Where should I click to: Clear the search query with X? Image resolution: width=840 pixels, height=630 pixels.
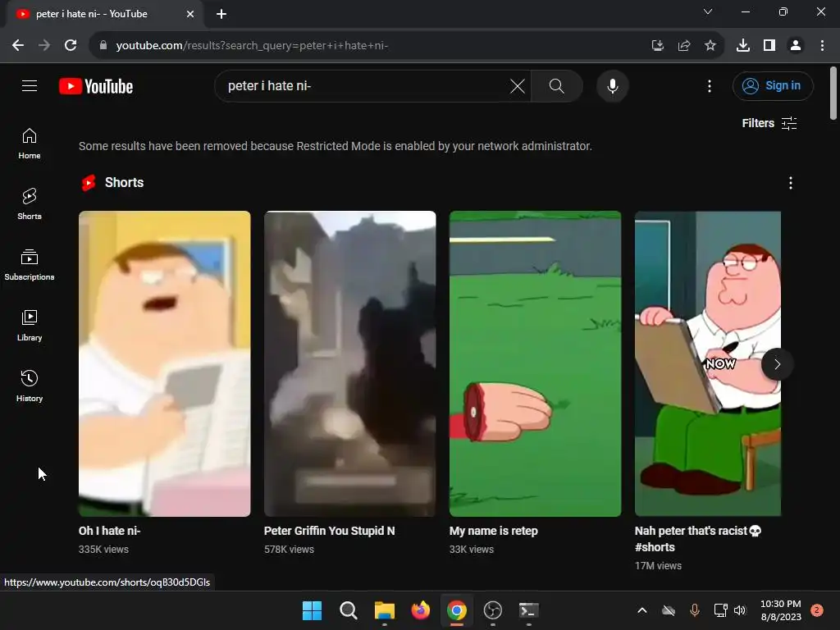click(x=518, y=85)
